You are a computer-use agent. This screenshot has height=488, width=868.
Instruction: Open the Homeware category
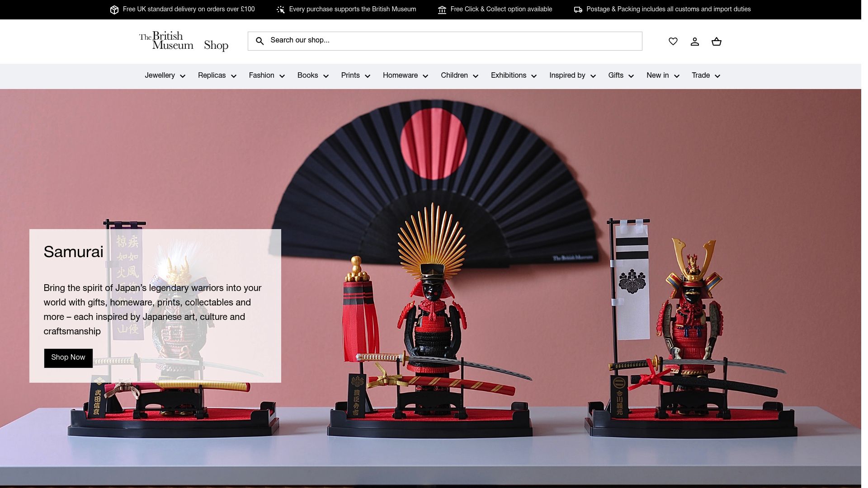coord(400,75)
